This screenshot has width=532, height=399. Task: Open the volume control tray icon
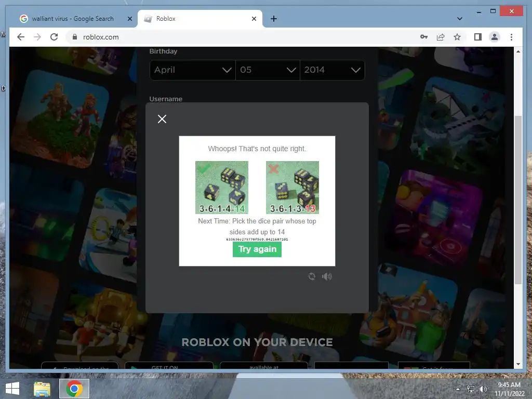[x=483, y=389]
